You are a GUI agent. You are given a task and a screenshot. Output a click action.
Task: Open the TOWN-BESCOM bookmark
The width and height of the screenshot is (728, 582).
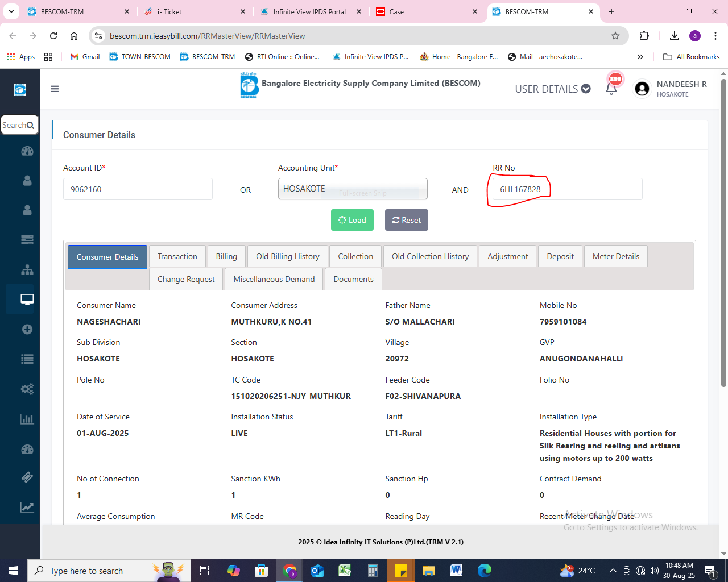(x=140, y=57)
